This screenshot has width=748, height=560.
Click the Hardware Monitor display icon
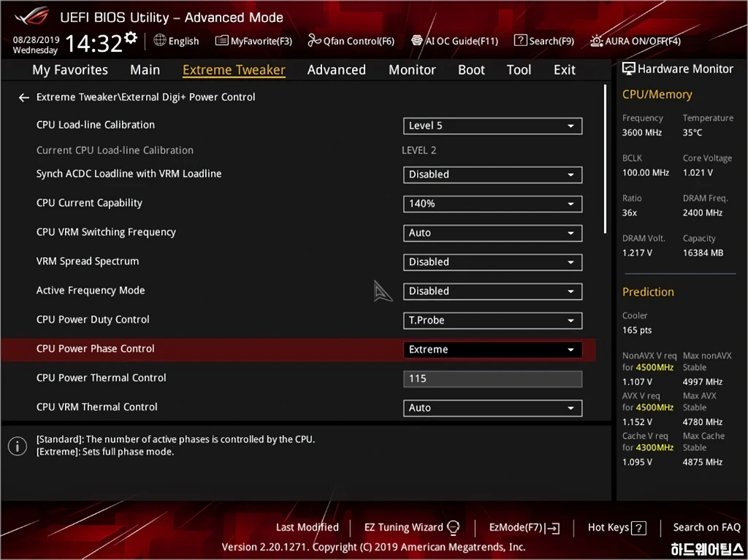pyautogui.click(x=628, y=69)
